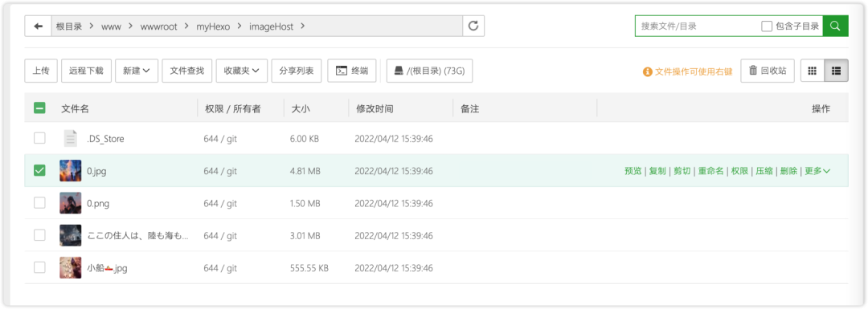Screen dimensions: 868x309
Task: Click the green search magnifier button
Action: (x=835, y=26)
